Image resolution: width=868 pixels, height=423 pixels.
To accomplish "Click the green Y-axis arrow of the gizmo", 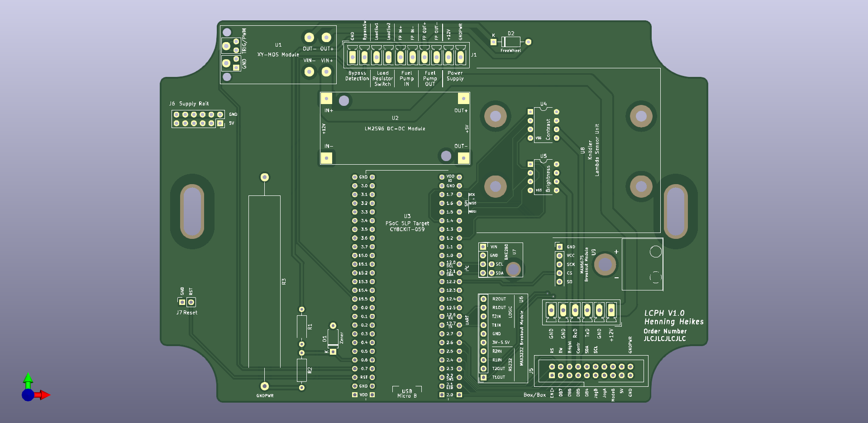I will coord(28,379).
